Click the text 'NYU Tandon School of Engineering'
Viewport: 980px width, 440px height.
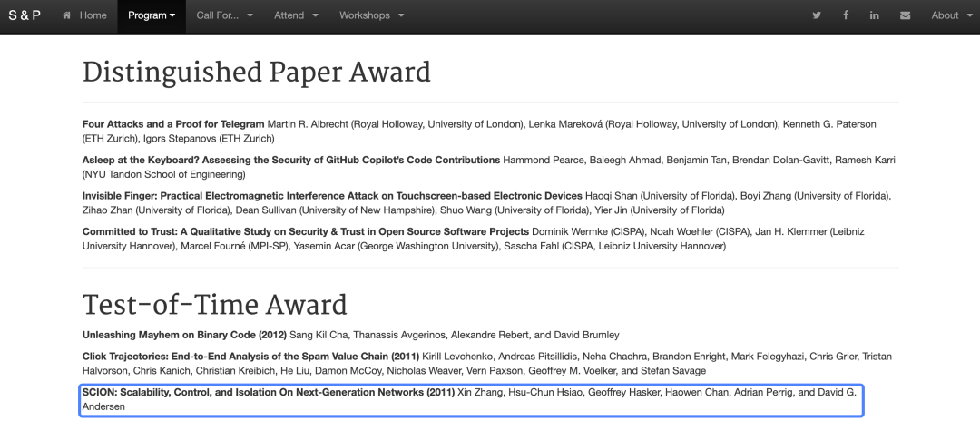[x=163, y=174]
